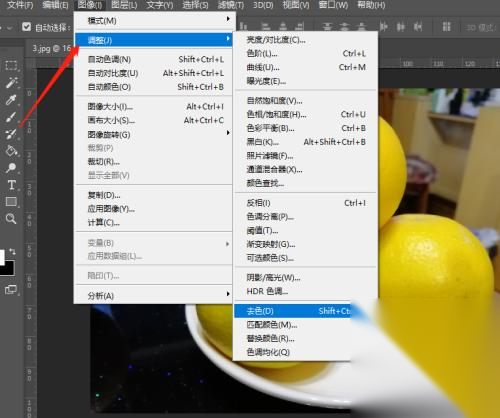
Task: Choose 计算(C) menu entry
Action: (x=154, y=223)
